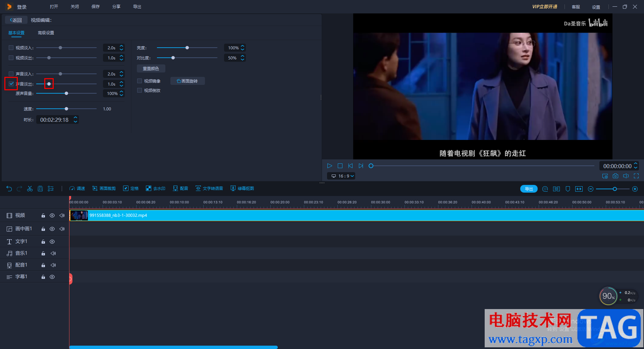Adjust the 声音淡出 1.0s stepper arrows
The height and width of the screenshot is (349, 644).
(121, 84)
